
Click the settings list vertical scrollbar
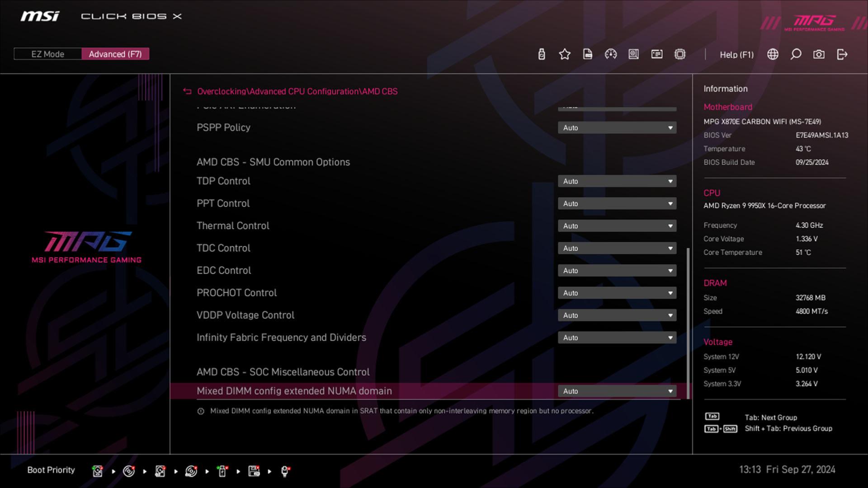689,323
